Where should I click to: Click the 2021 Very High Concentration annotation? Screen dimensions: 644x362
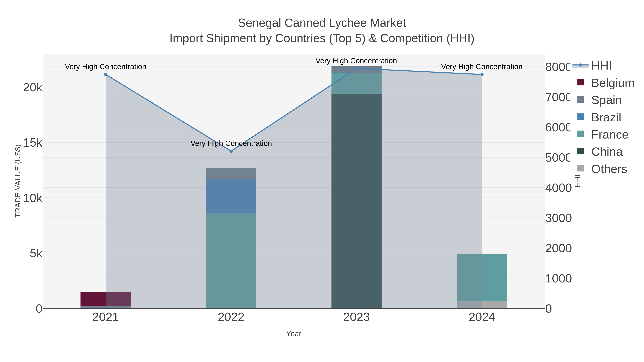(x=106, y=67)
